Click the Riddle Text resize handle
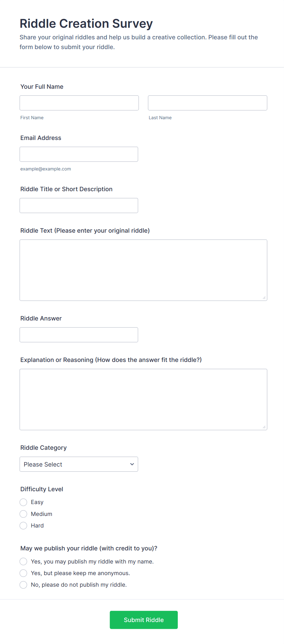Screen dimensions: 284x644 coord(264,298)
